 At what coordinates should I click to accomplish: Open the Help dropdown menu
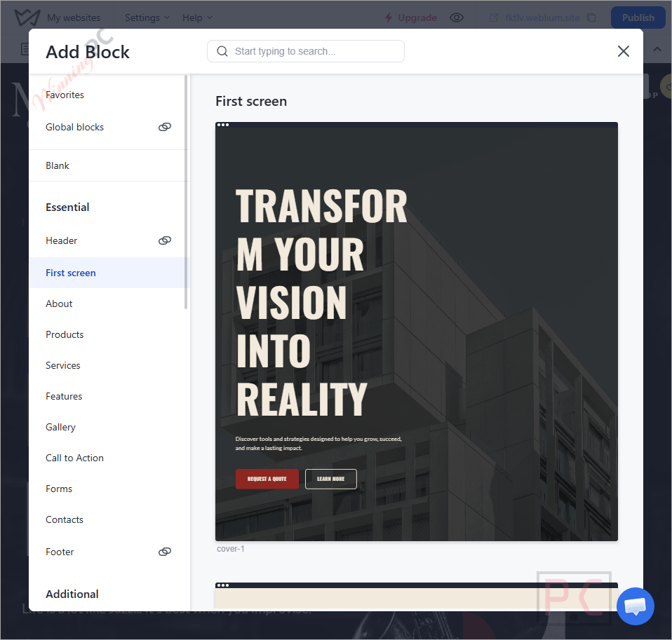tap(197, 18)
